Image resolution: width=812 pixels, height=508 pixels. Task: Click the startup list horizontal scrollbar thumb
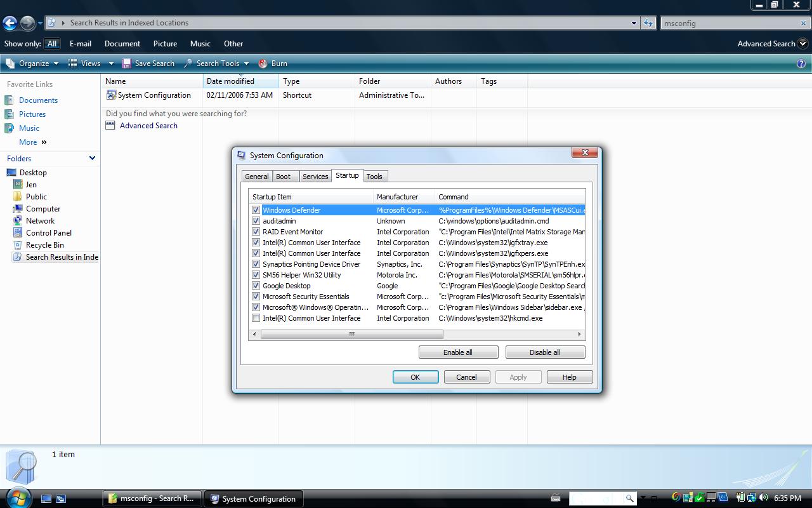pos(351,334)
